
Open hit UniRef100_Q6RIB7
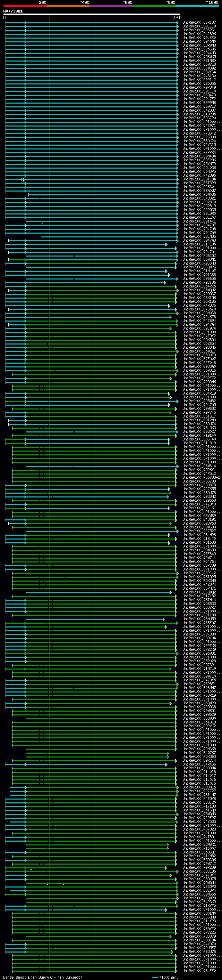click(x=199, y=23)
